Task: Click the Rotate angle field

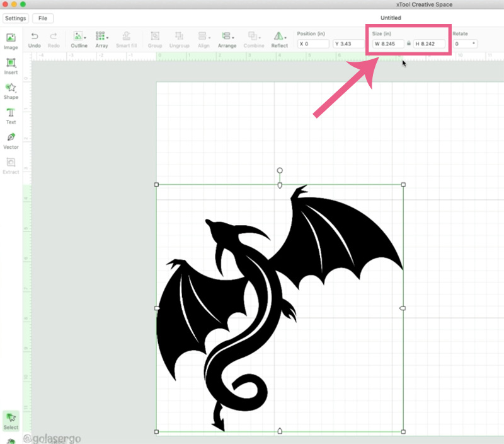Action: [464, 44]
